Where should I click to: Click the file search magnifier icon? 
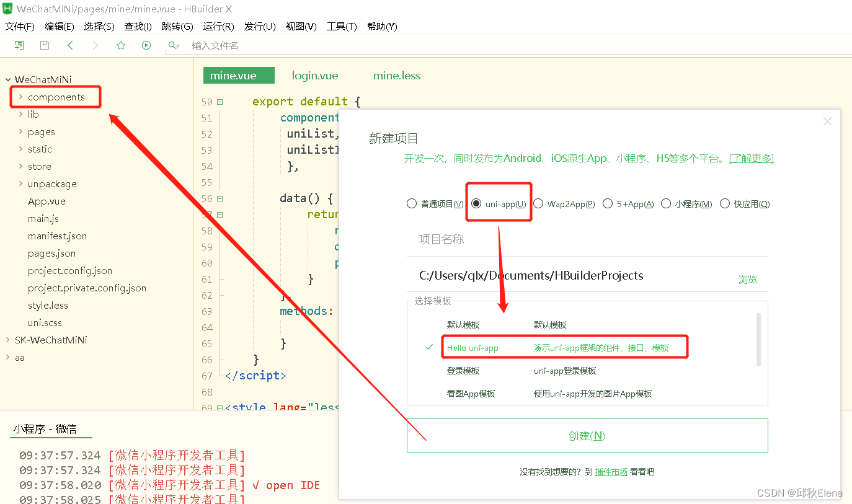click(x=174, y=45)
